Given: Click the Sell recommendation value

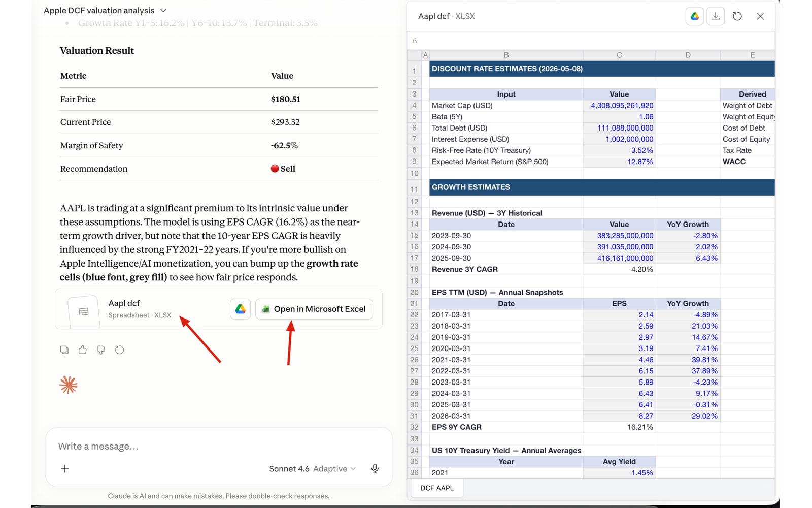Looking at the screenshot, I should click(283, 169).
